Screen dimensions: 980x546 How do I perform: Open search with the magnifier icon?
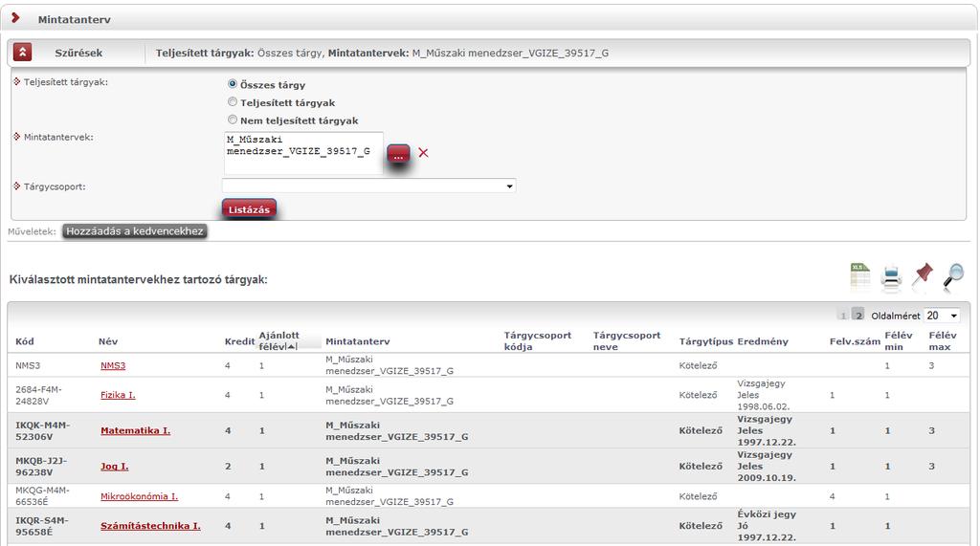coord(954,275)
